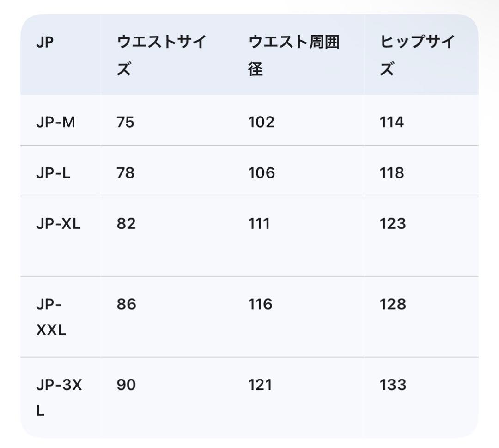Click the JP column header
This screenshot has height=448, width=499.
(x=45, y=43)
